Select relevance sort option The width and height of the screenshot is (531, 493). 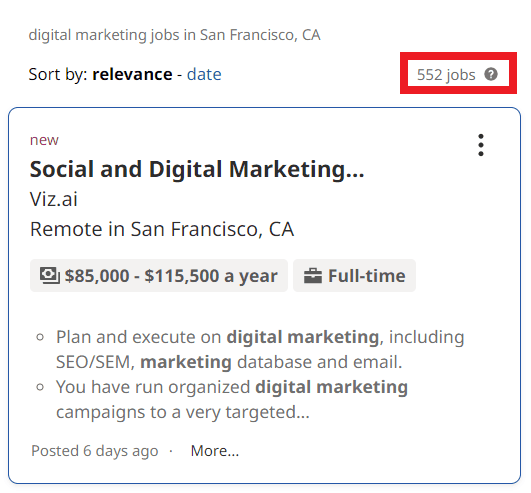(x=132, y=74)
